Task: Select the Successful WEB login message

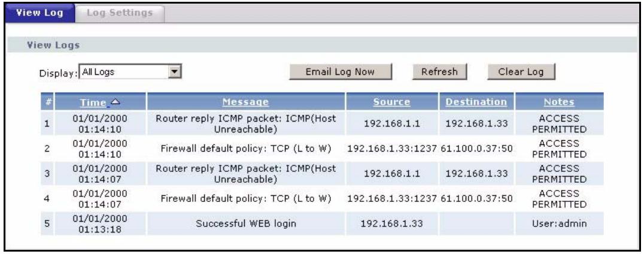Action: tap(246, 224)
